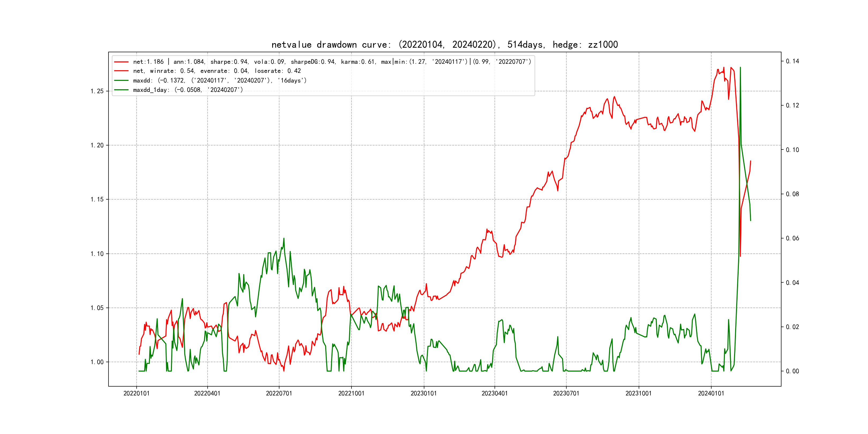Image resolution: width=868 pixels, height=434 pixels.
Task: Click the 20220701 x-axis date label
Action: pos(279,393)
